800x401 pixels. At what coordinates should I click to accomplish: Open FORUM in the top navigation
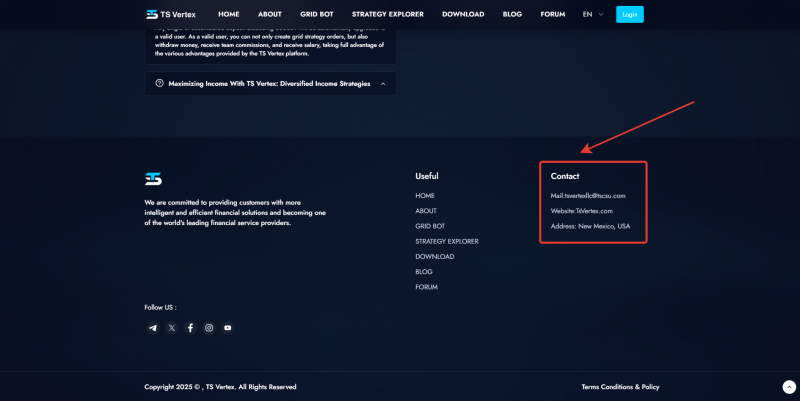pos(553,14)
